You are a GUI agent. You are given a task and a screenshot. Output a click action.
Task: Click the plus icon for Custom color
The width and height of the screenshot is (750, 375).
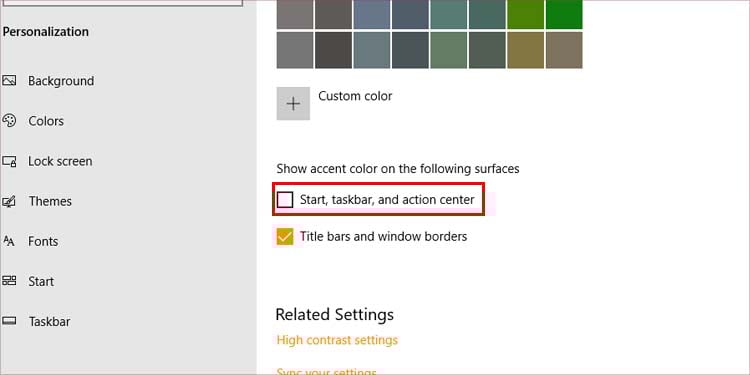293,103
